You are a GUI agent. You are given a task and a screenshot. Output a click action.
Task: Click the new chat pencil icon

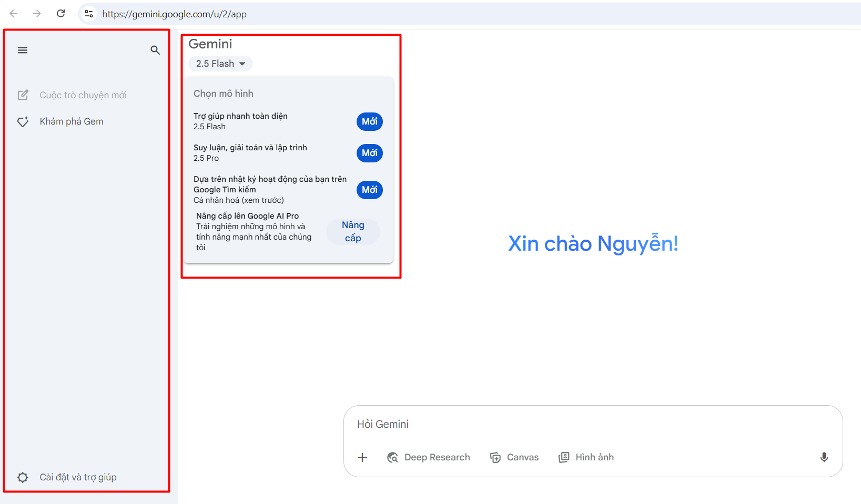coord(23,95)
